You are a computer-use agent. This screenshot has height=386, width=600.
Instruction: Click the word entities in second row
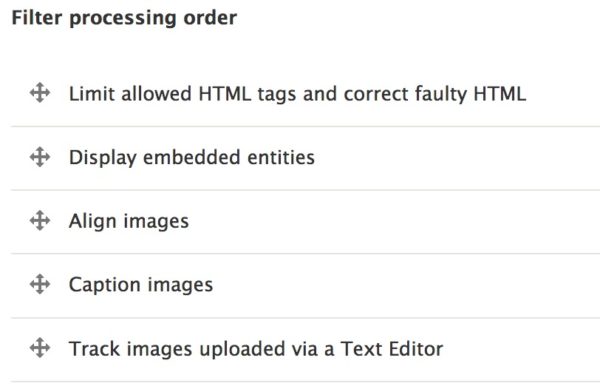point(281,158)
